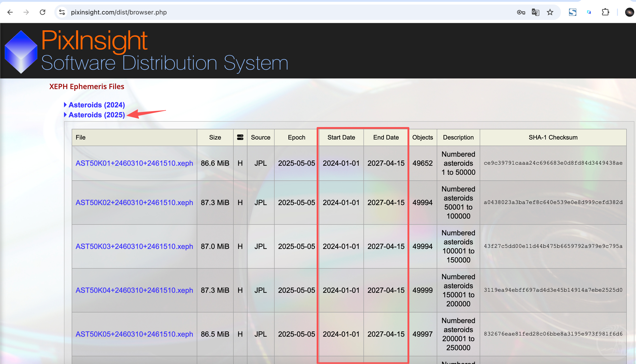Download AST50K01+2460310+2461510.xeph file
This screenshot has width=636, height=364.
click(134, 163)
